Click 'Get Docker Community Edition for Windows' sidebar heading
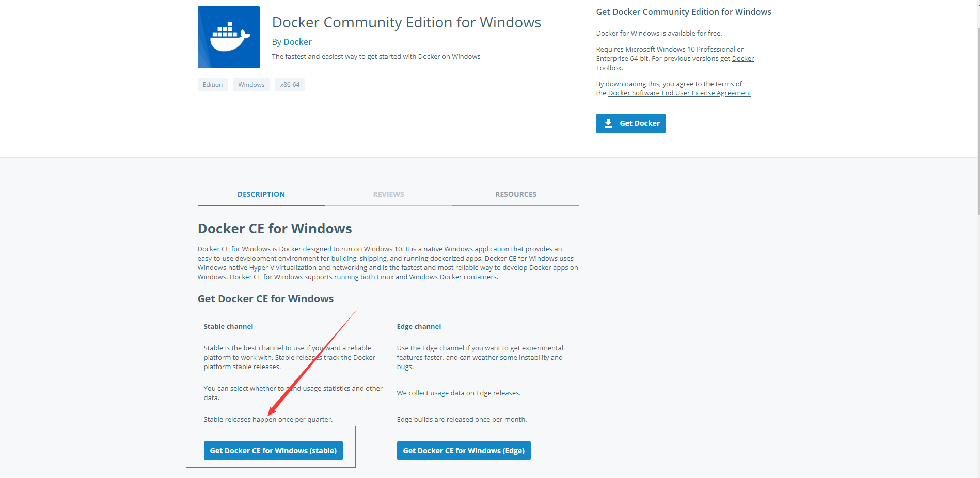Image resolution: width=980 pixels, height=478 pixels. (684, 12)
